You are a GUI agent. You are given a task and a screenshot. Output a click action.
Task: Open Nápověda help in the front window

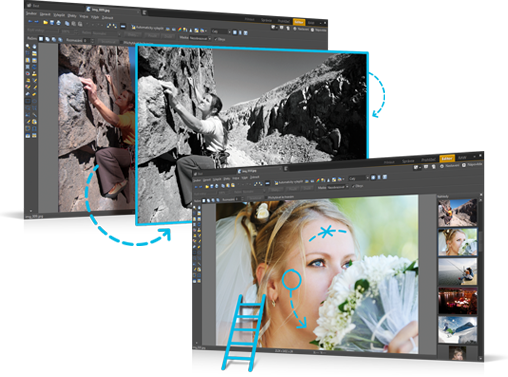472,165
